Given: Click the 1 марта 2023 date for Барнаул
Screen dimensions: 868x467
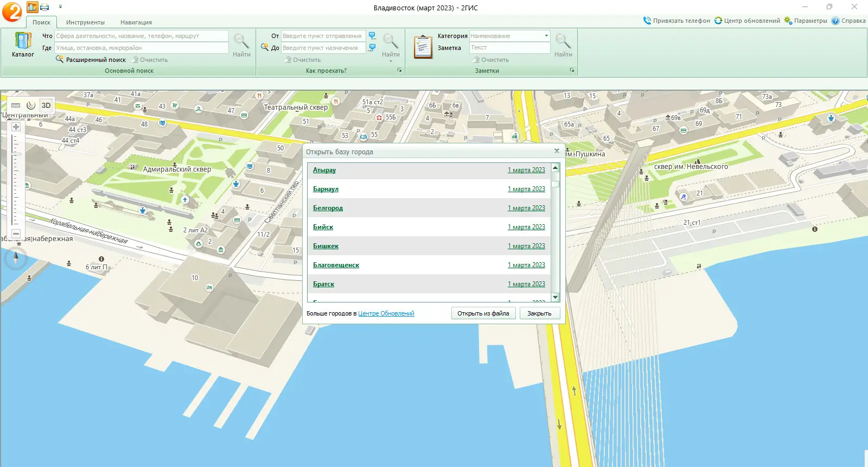Looking at the screenshot, I should point(526,189).
